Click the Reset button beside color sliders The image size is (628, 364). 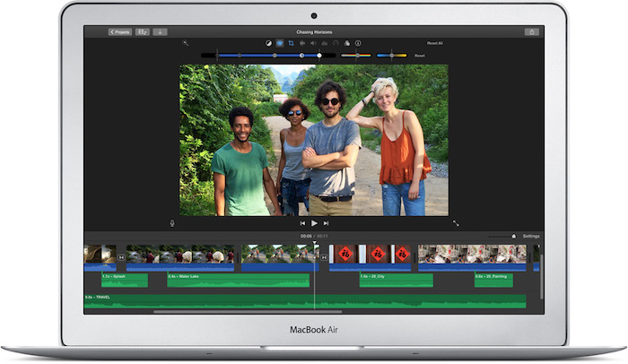(419, 56)
